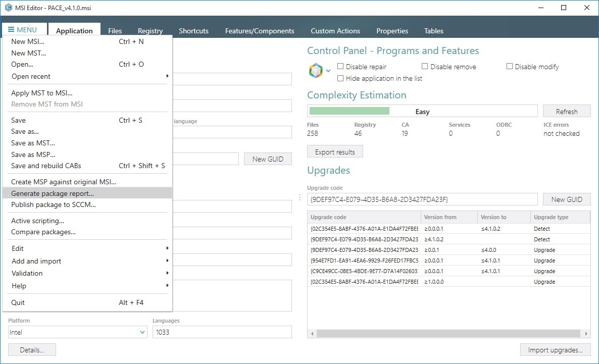
Task: Choose Save as... menu entry
Action: (87, 131)
